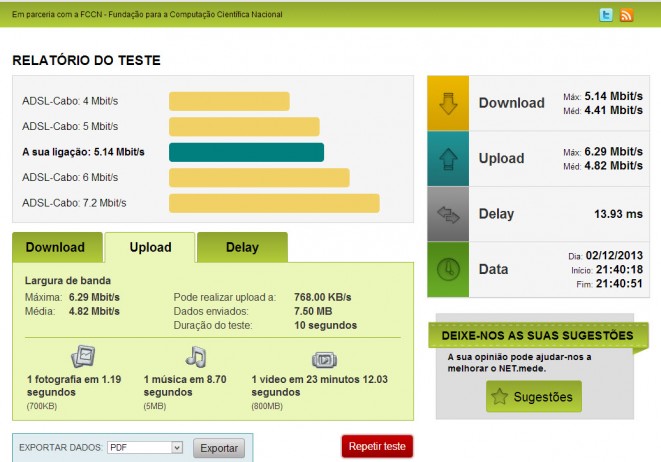Click the red Repetir teste button
661x462 pixels.
[377, 446]
